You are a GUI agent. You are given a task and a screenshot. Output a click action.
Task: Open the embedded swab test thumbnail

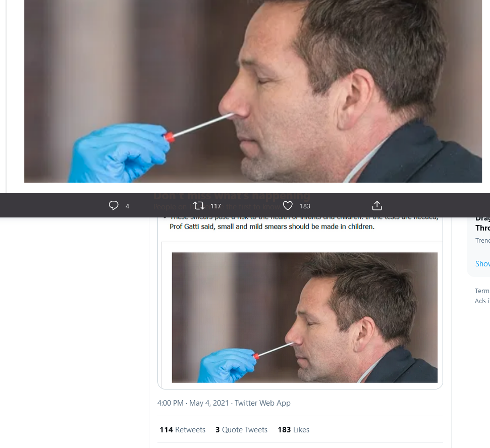point(305,317)
